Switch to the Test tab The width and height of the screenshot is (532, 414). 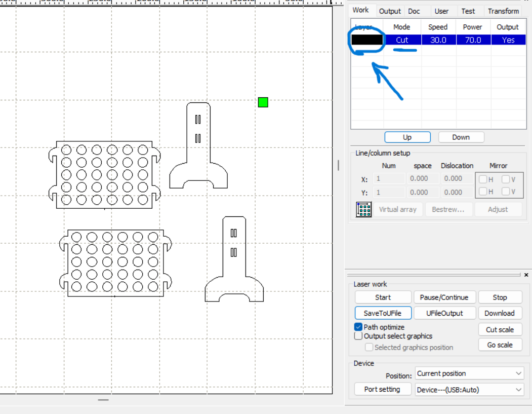[x=468, y=11]
